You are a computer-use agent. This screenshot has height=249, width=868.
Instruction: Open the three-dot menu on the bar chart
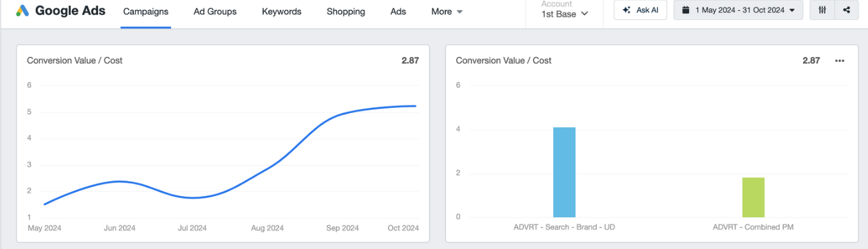click(839, 61)
